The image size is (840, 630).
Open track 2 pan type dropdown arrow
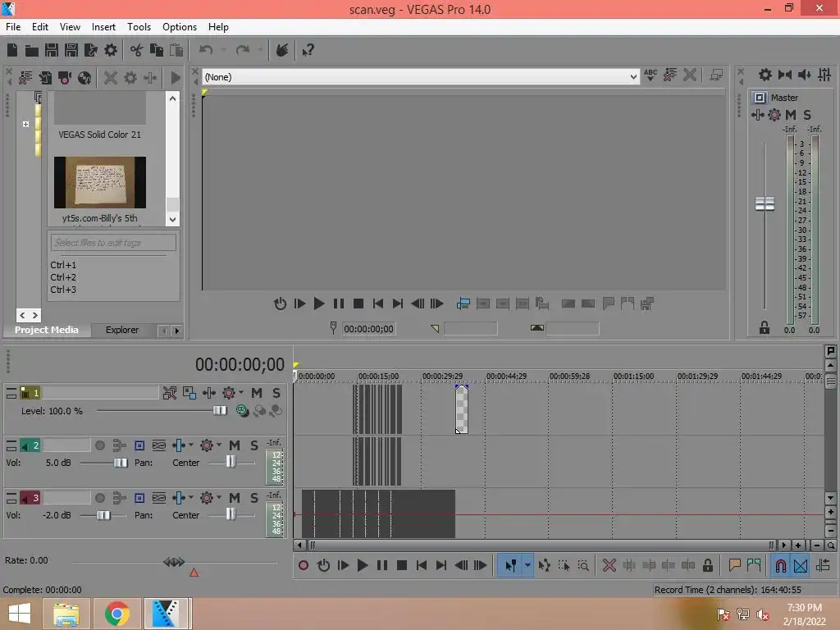[190, 445]
